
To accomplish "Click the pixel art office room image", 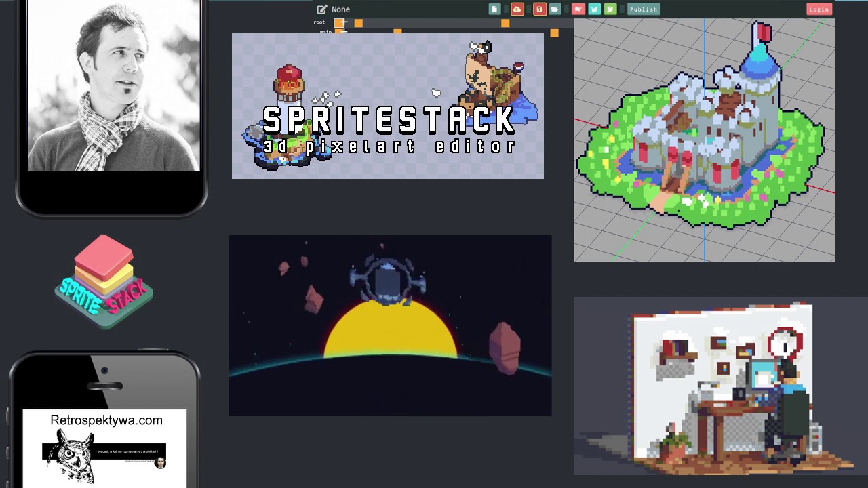I will 721,386.
